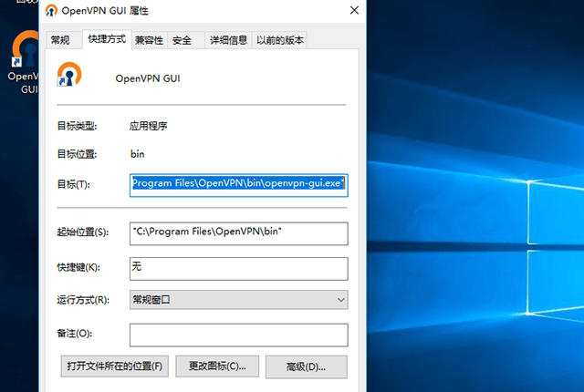The height and width of the screenshot is (392, 584).
Task: Click the 目标(T) path input field
Action: (239, 185)
